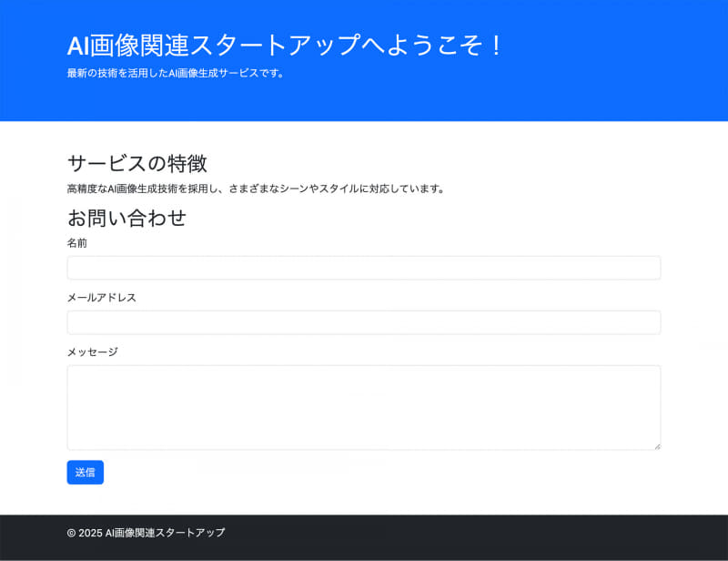728x561 pixels.
Task: Click the textarea resize handle
Action: (x=657, y=444)
